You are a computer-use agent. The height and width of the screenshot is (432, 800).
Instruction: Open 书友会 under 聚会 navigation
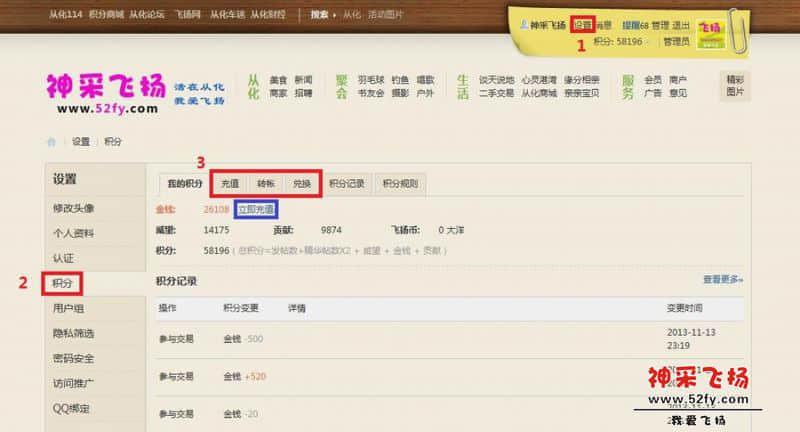click(x=371, y=93)
